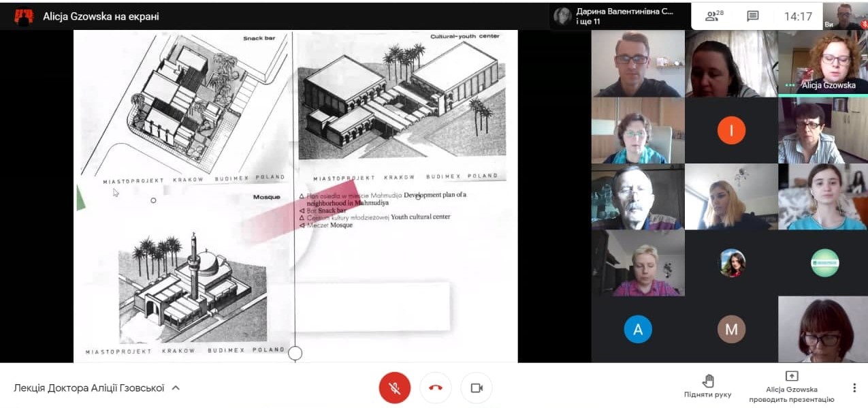Raise hand with 'Підняти руку'
The image size is (868, 408).
(709, 386)
